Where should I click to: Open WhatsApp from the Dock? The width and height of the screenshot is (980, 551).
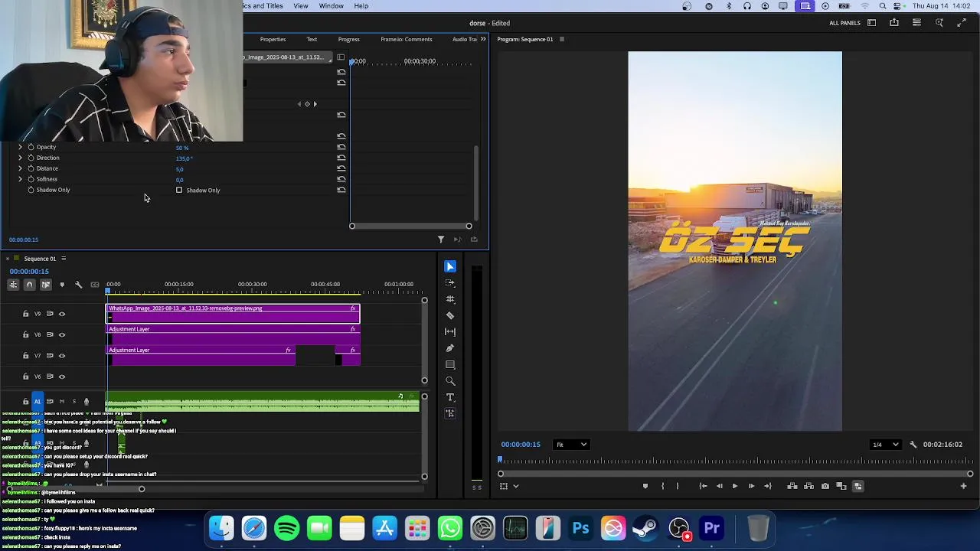(450, 529)
